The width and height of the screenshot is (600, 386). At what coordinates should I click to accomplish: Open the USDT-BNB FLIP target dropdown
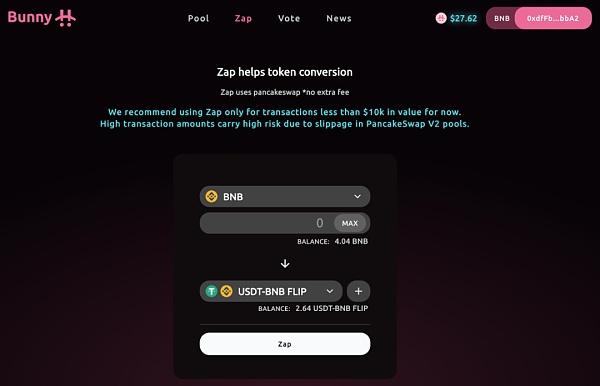pyautogui.click(x=271, y=291)
